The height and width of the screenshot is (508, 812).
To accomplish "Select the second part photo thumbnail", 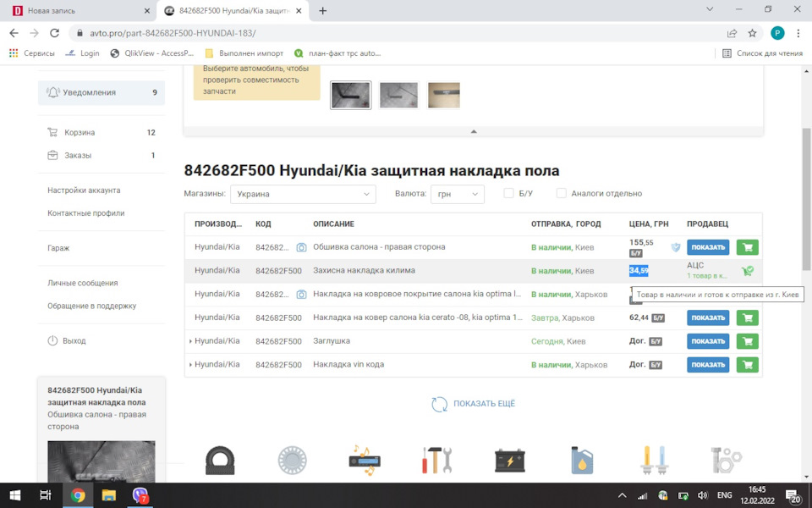I will (398, 95).
